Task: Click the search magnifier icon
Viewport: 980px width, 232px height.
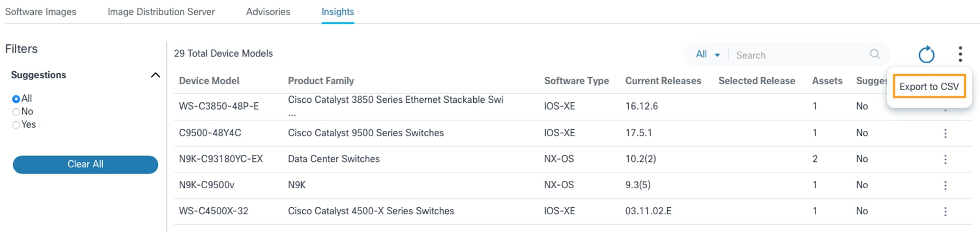Action: [x=875, y=54]
